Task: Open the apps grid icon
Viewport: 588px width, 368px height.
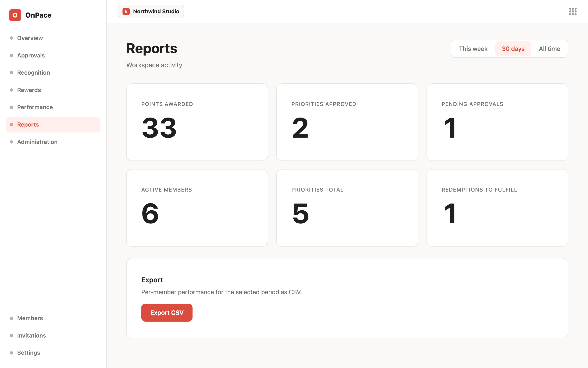Action: tap(573, 11)
